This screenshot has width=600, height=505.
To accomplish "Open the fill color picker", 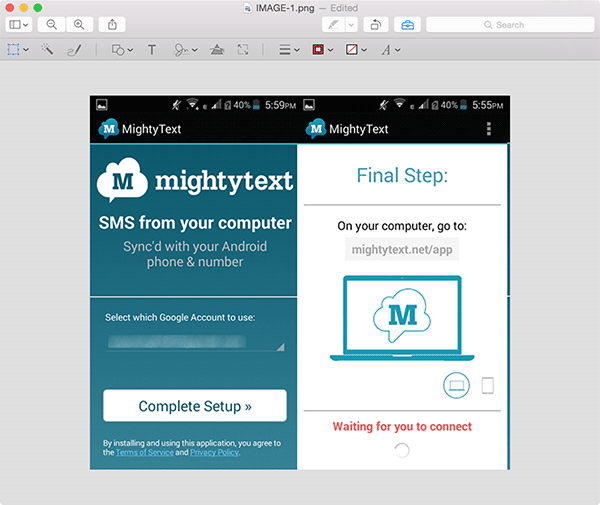I will tap(356, 50).
